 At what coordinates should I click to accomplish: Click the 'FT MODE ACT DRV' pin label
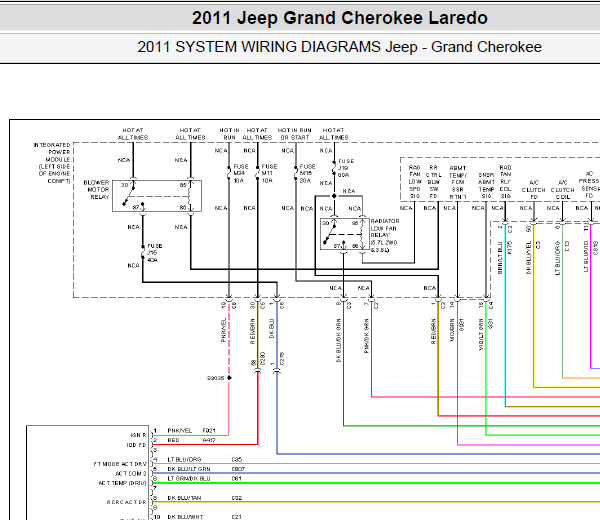tap(120, 464)
